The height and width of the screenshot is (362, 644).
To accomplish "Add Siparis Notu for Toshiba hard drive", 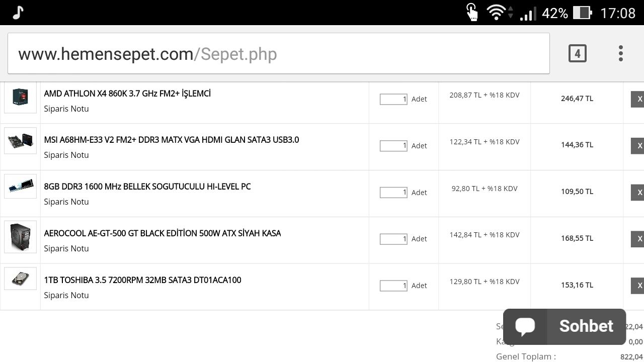I will [x=66, y=295].
